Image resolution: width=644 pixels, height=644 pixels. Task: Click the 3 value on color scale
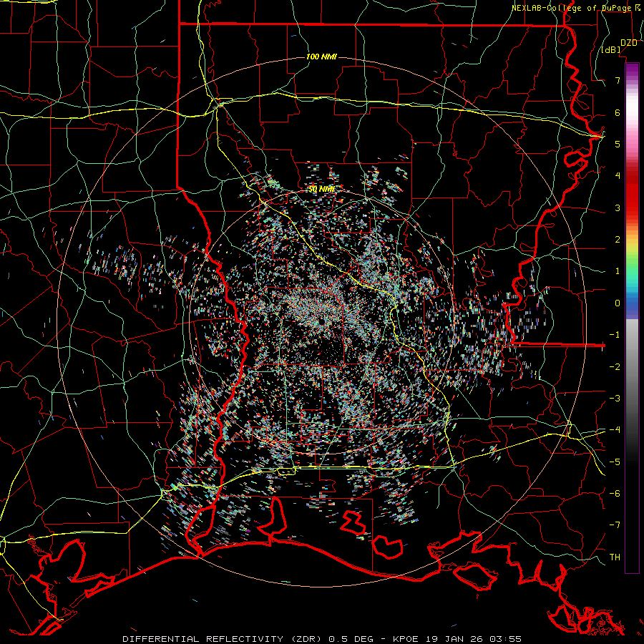[x=618, y=208]
